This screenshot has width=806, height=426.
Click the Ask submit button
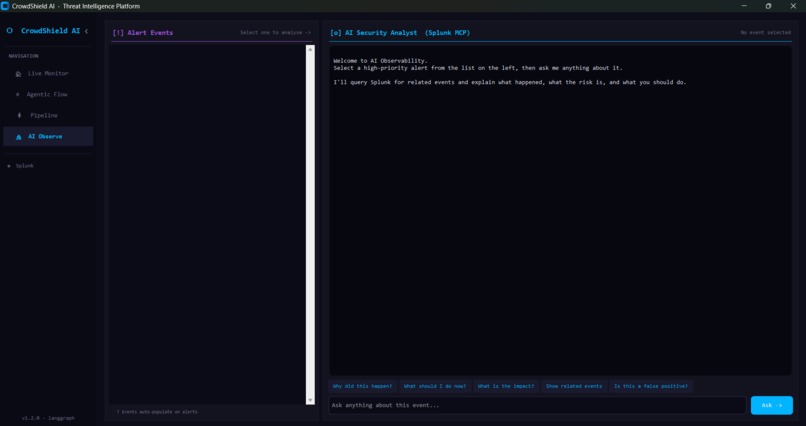[772, 405]
